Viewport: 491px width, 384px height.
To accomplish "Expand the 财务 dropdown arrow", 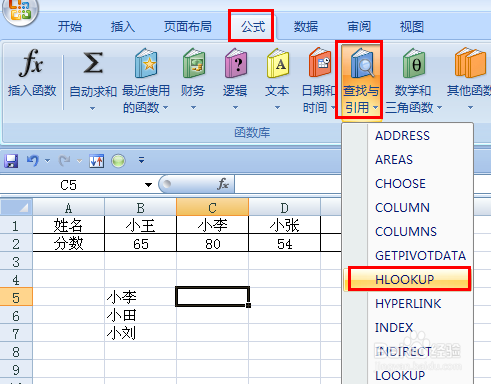I will [x=193, y=108].
